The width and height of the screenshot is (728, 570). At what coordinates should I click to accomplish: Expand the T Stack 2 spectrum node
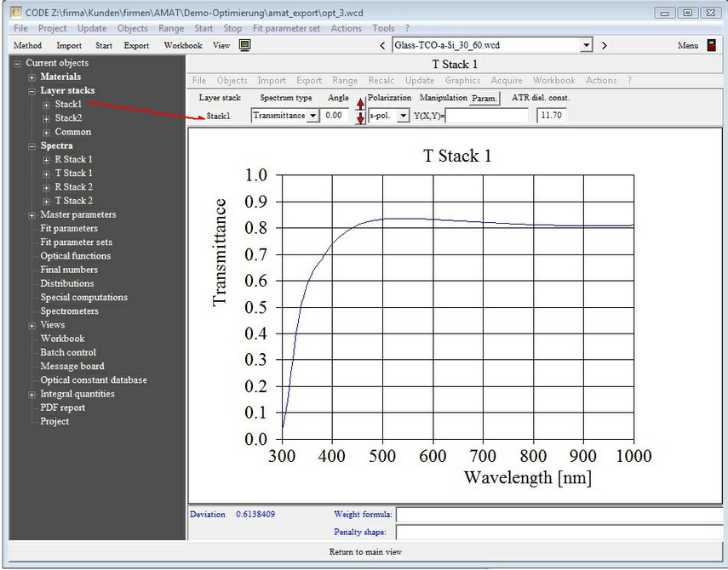47,202
